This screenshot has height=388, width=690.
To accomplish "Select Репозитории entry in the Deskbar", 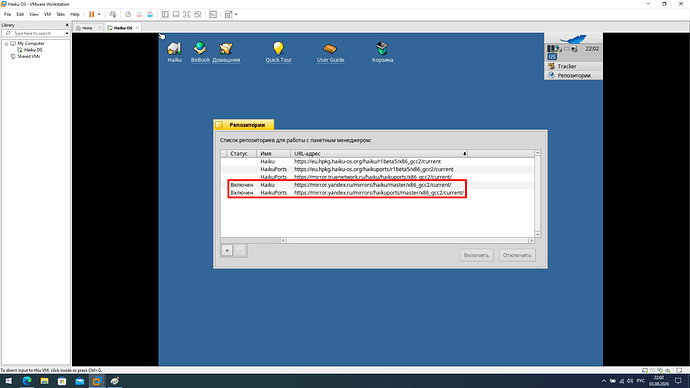I will 573,76.
